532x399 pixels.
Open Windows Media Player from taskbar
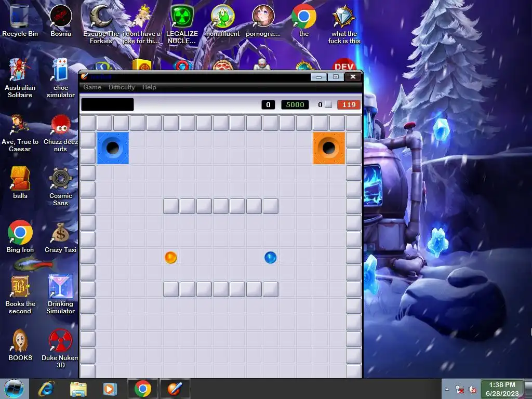tap(110, 389)
